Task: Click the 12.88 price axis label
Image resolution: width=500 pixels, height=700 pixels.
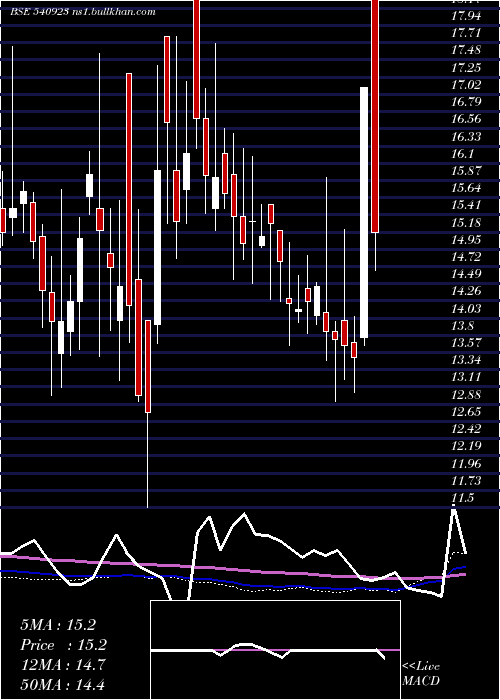Action: point(466,395)
